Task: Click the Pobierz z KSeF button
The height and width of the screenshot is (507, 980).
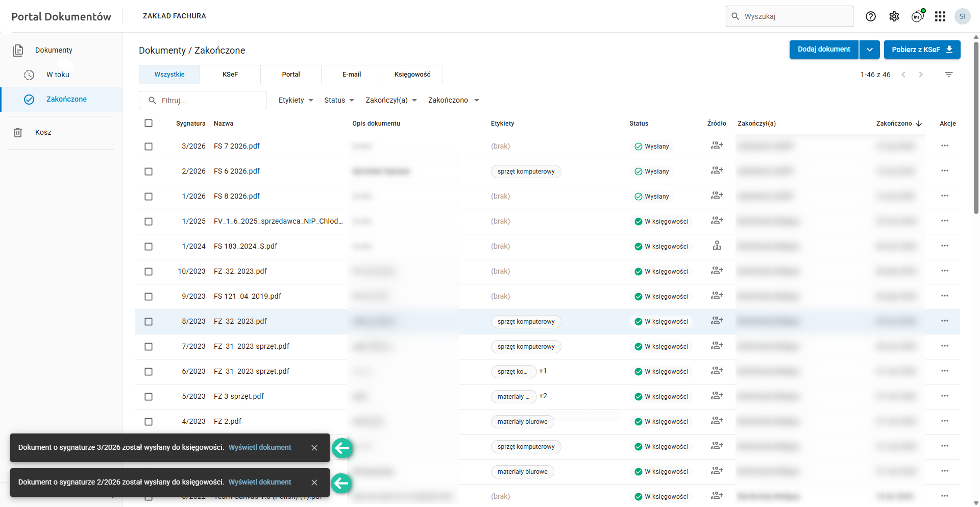Action: 922,50
